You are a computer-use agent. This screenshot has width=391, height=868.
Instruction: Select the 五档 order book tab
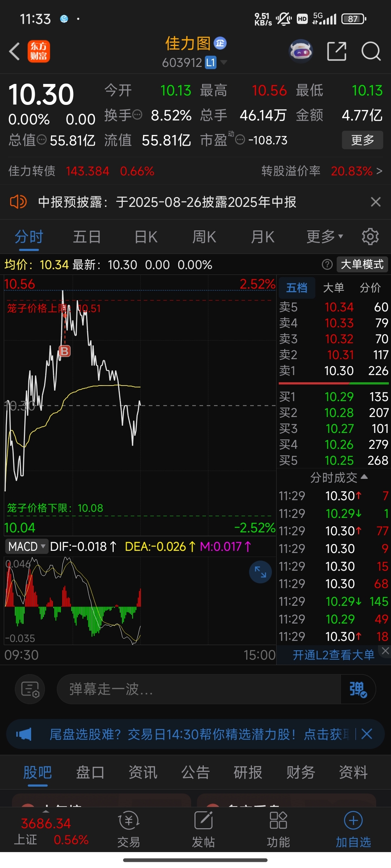pyautogui.click(x=297, y=288)
